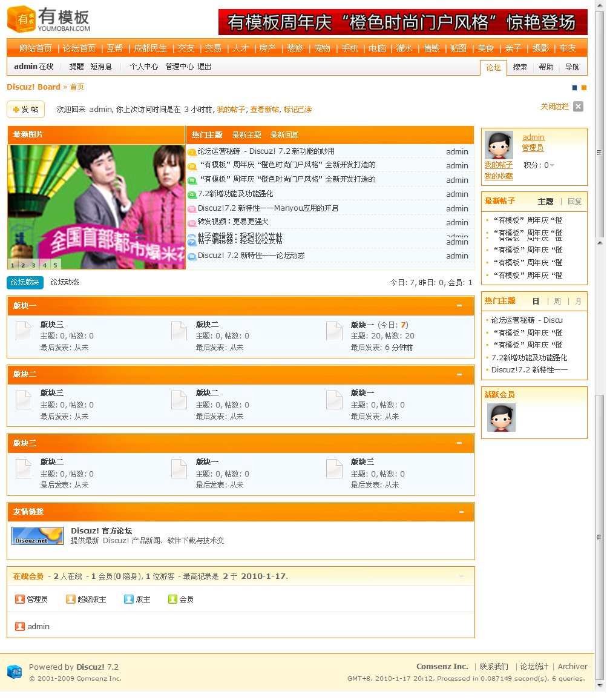Open 网站首页 in the main navigation
607x700 pixels.
pyautogui.click(x=35, y=48)
